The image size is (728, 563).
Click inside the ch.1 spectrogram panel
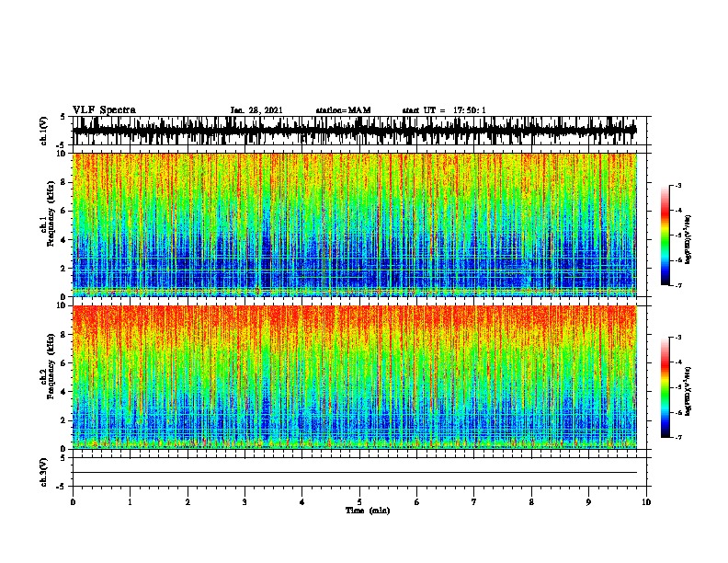354,224
